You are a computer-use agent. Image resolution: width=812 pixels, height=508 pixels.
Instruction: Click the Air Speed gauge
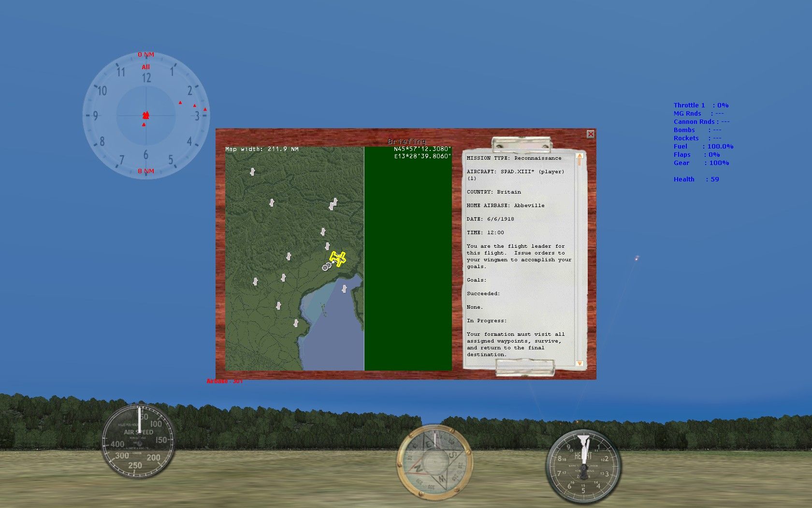138,441
